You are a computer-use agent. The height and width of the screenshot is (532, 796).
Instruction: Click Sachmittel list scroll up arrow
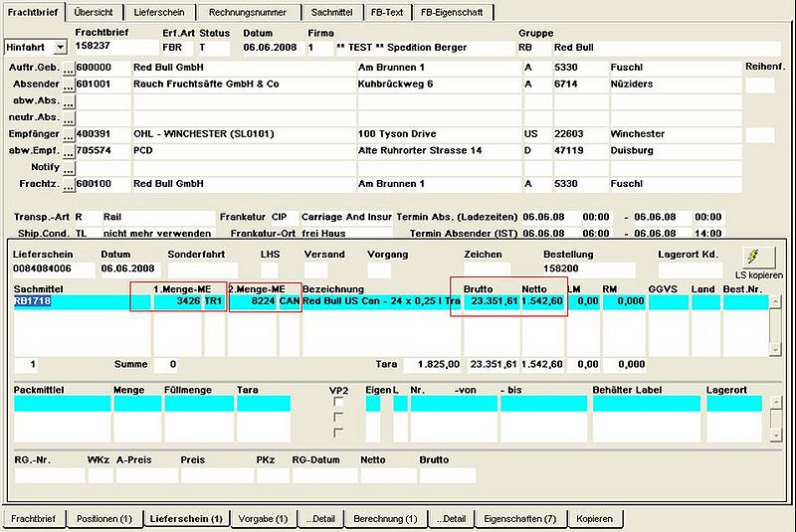tap(775, 301)
